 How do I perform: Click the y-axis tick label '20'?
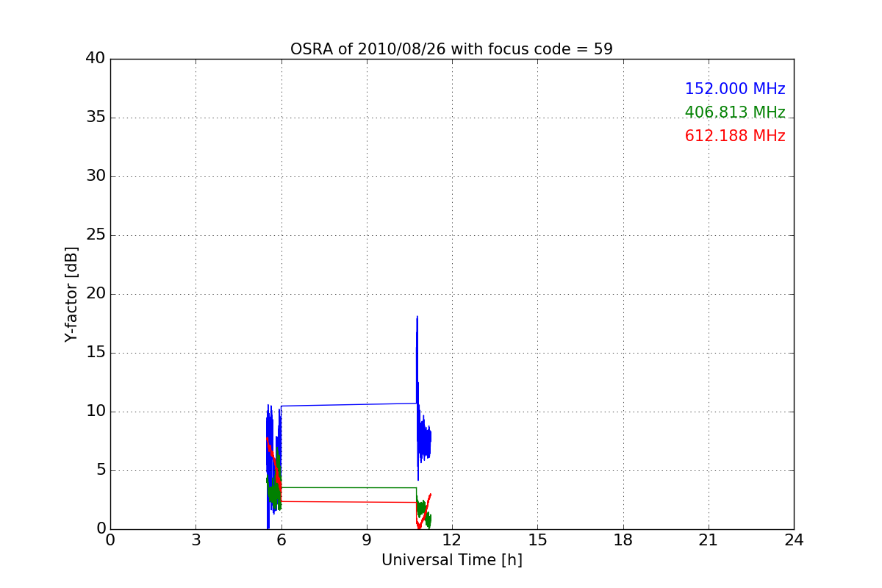point(96,294)
